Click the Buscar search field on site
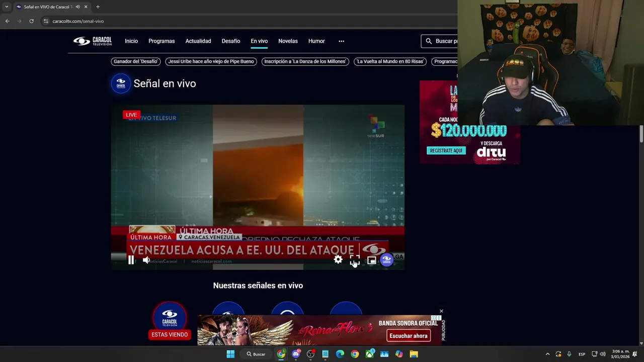 click(439, 41)
